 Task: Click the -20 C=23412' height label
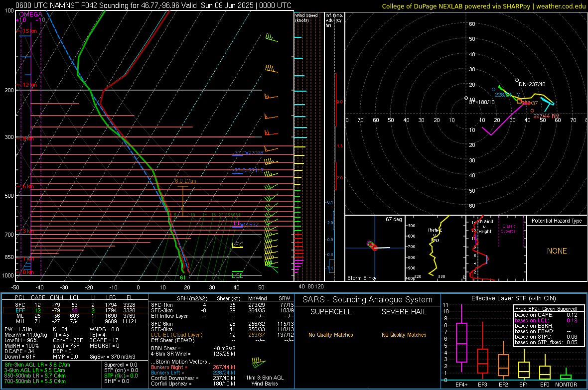[248, 171]
